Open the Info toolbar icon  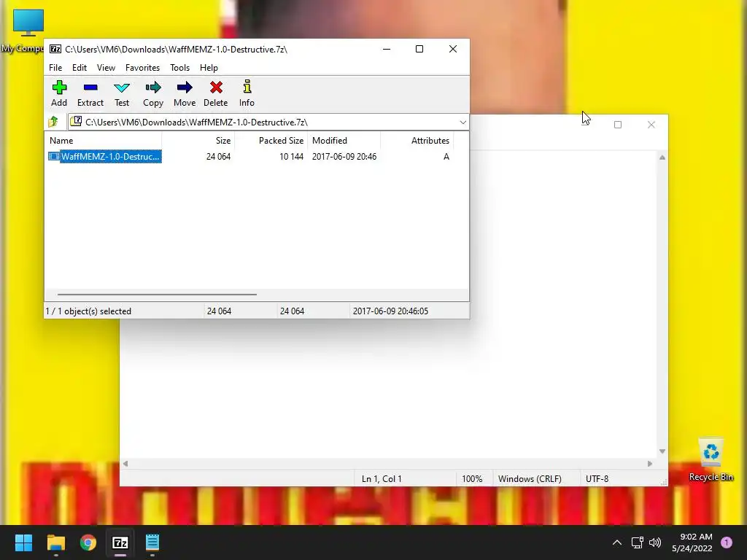point(247,87)
